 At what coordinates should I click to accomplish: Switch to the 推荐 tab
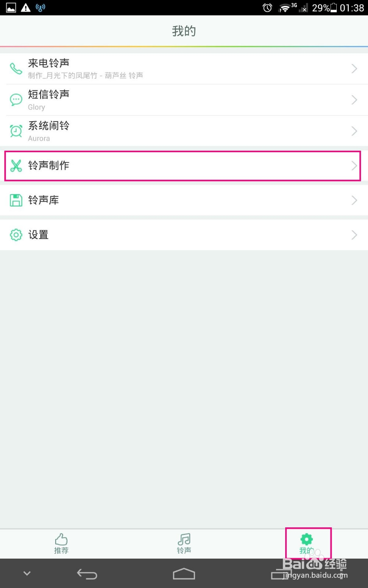tap(61, 544)
